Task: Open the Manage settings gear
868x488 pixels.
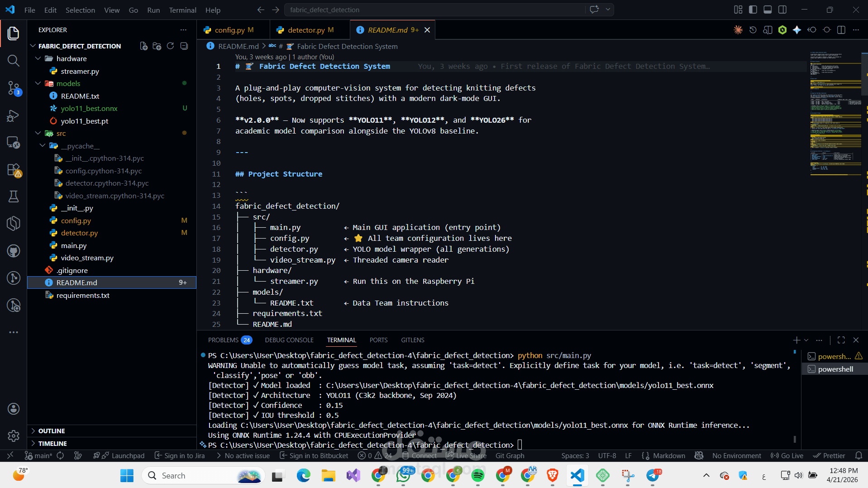Action: pyautogui.click(x=14, y=435)
